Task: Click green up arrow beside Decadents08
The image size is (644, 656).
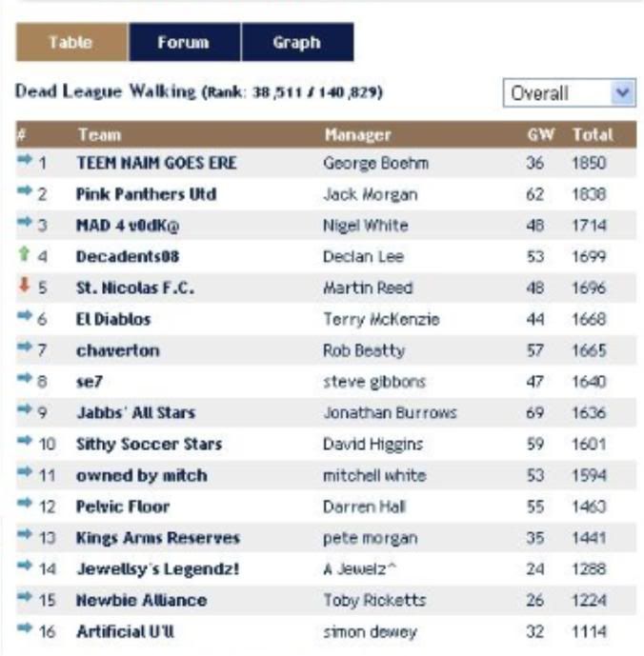Action: coord(24,255)
